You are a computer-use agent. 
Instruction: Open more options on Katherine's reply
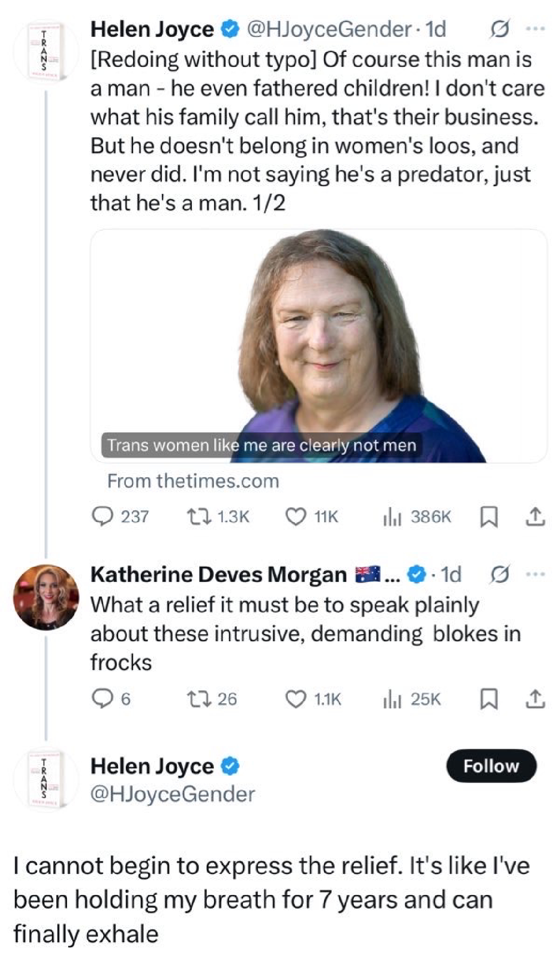point(535,574)
